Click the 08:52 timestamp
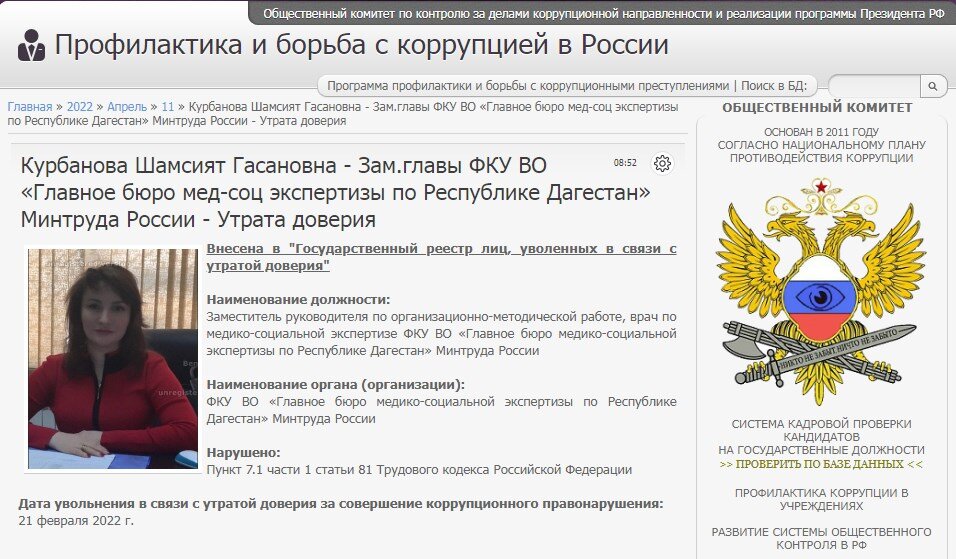Viewport: 956px width, 559px height. click(625, 163)
